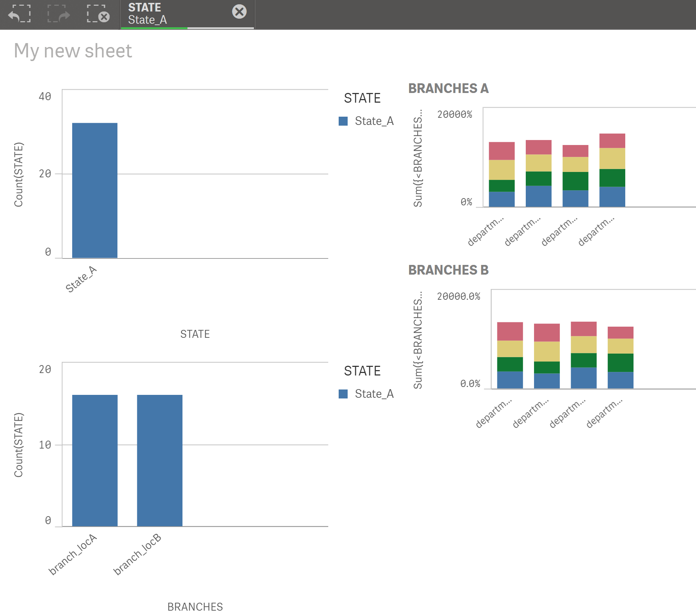Select the branch_locB bar
696x616 pixels.
[x=160, y=461]
